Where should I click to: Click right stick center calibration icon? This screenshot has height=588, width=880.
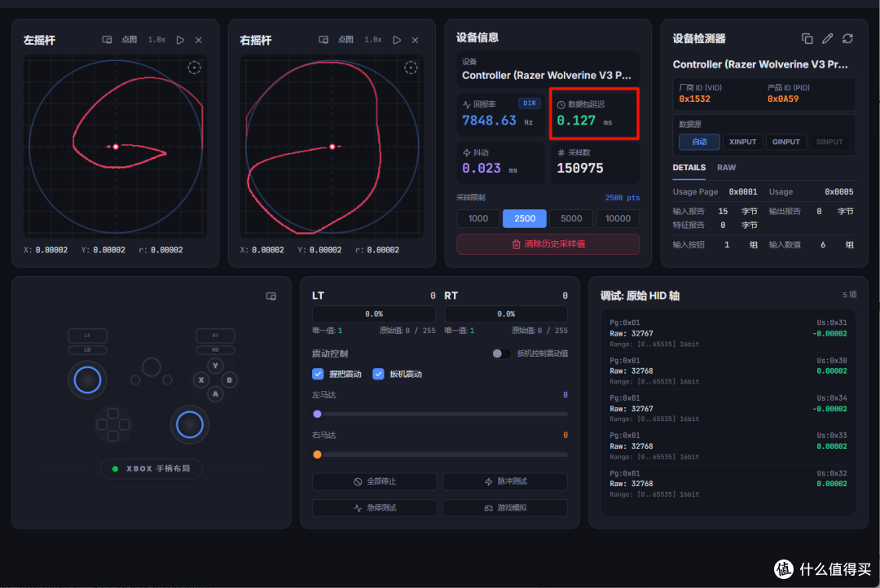click(x=411, y=68)
